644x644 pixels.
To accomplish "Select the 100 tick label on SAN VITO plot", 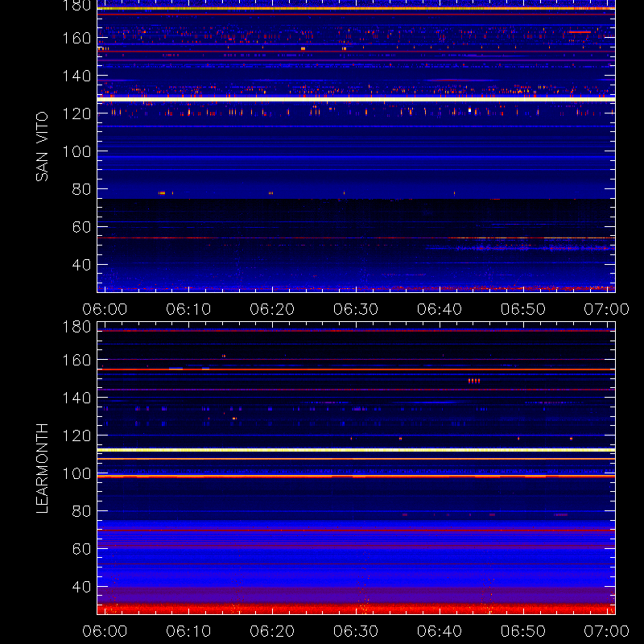I will click(76, 151).
